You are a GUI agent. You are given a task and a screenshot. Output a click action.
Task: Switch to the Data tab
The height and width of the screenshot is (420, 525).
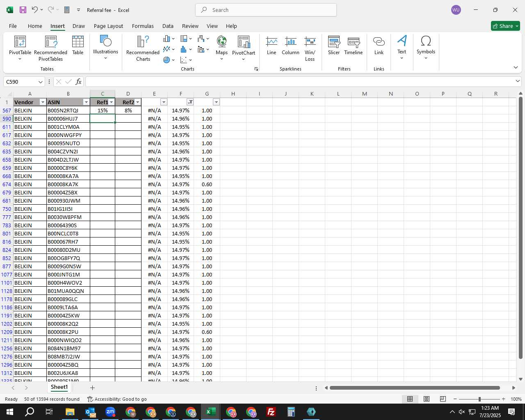(168, 26)
